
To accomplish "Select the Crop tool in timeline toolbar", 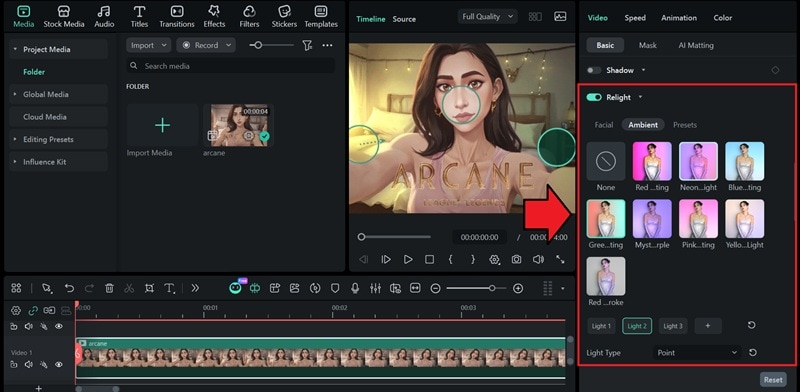I will [149, 288].
